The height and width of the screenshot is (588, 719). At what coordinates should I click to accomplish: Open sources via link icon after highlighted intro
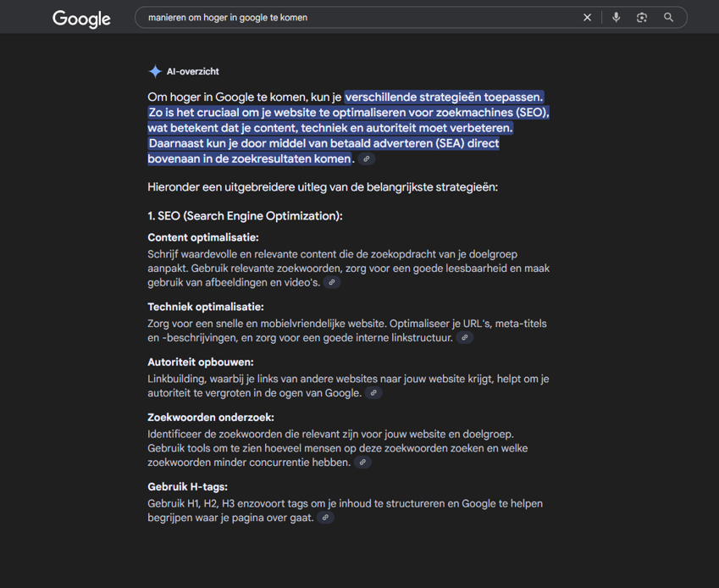click(x=366, y=158)
